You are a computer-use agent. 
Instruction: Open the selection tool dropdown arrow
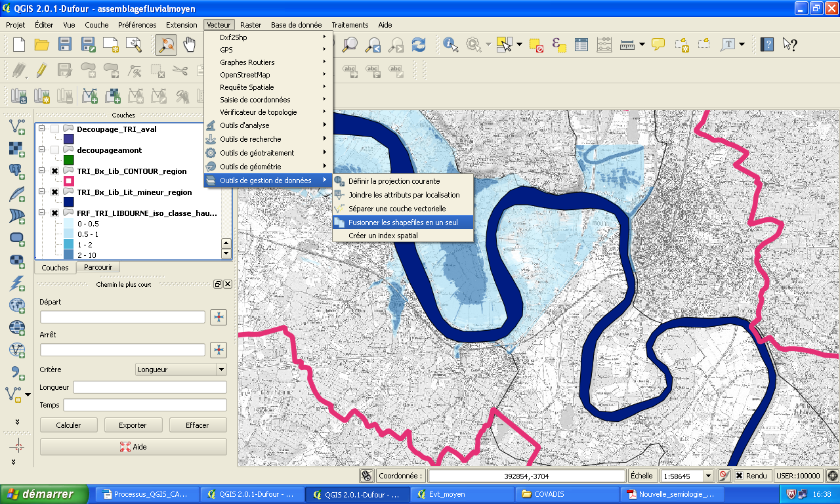(x=519, y=45)
